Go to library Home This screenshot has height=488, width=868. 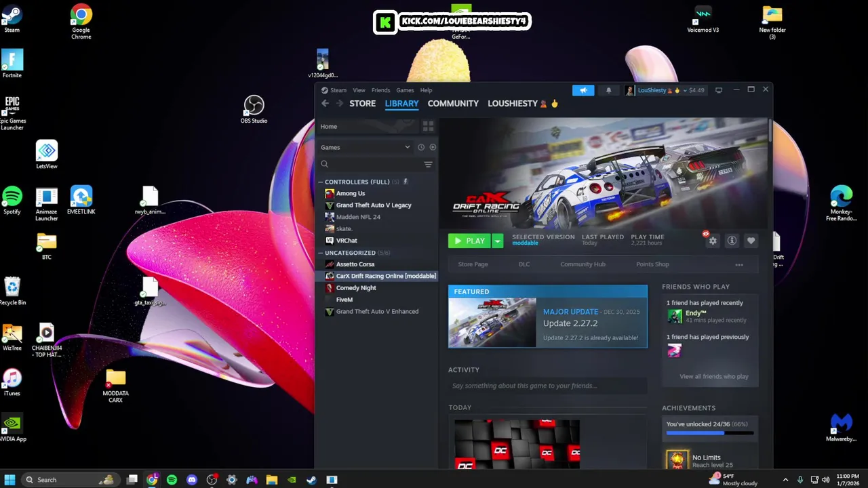329,127
